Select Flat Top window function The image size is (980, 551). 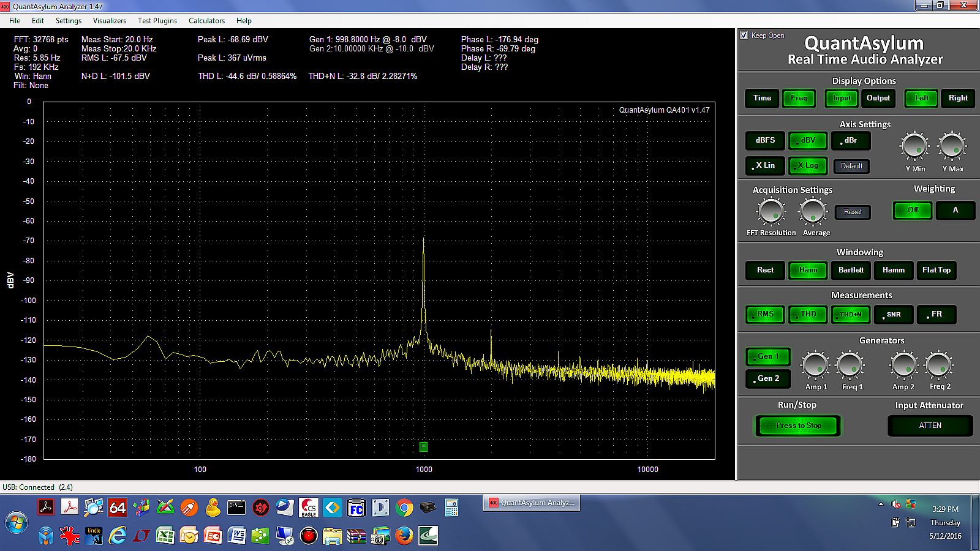tap(937, 270)
